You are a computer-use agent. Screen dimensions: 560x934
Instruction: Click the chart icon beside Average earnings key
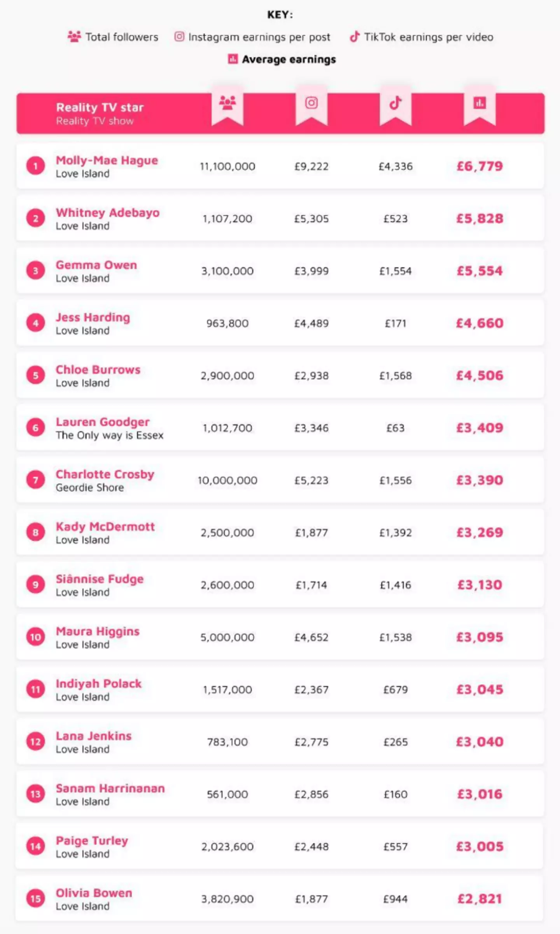[233, 59]
